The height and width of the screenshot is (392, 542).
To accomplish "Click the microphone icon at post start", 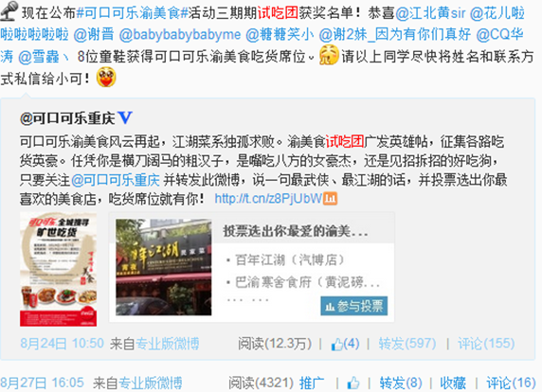I will [x=9, y=11].
